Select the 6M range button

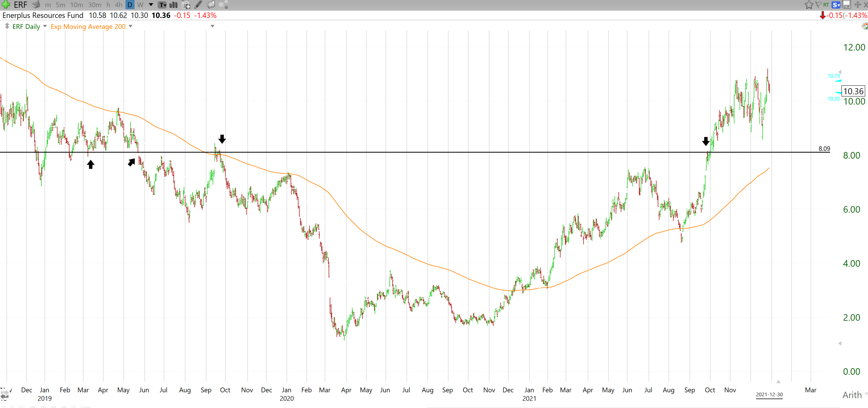click(x=33, y=407)
